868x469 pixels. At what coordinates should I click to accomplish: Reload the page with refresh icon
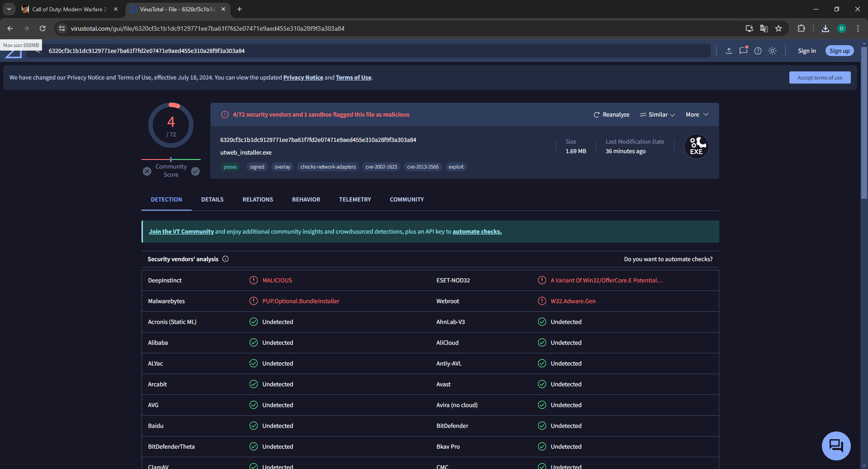tap(42, 28)
